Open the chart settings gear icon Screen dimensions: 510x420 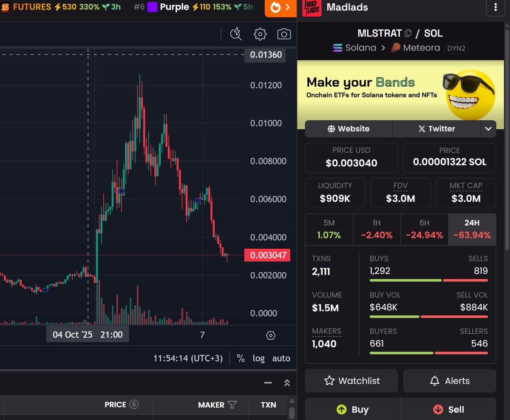[260, 34]
